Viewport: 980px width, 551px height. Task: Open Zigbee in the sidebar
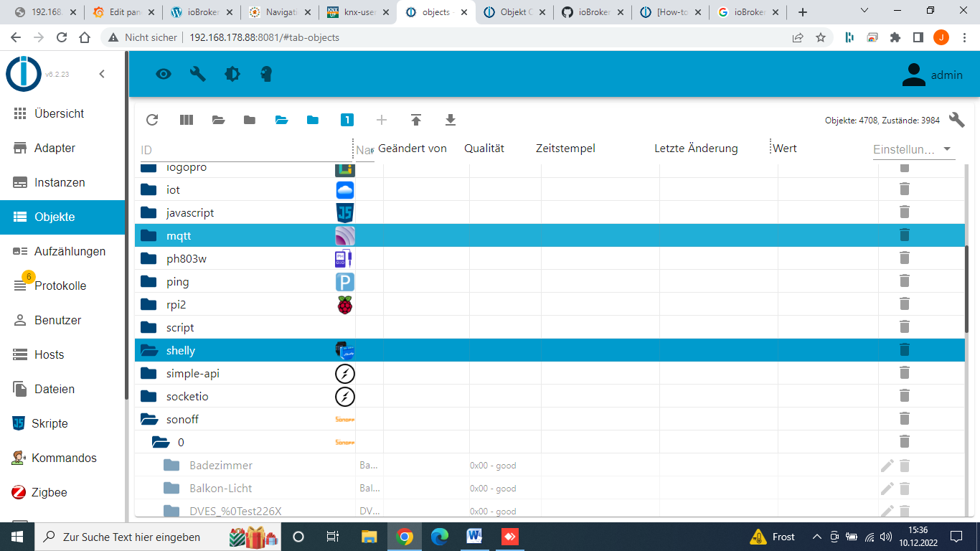(62, 492)
